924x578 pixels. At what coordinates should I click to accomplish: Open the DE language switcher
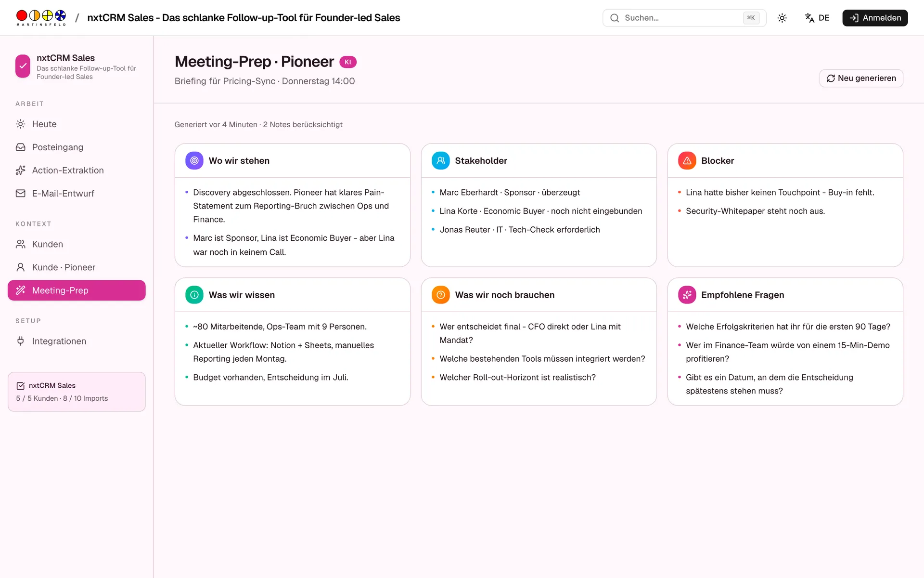coord(817,18)
